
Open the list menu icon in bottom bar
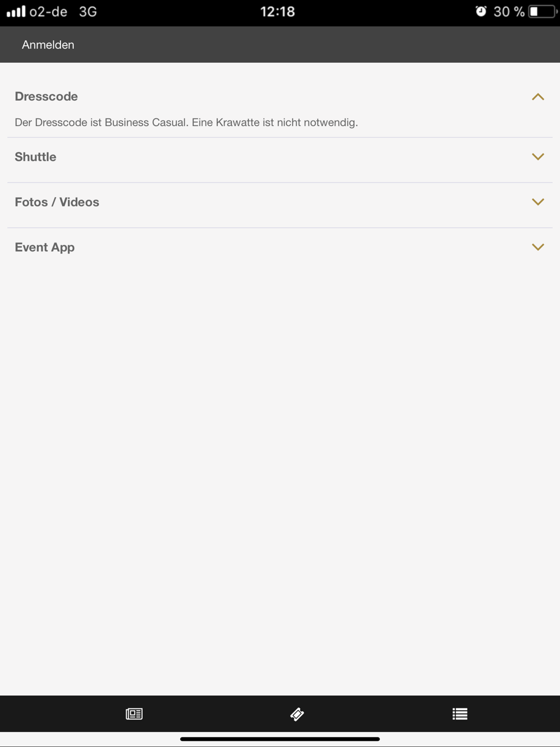tap(460, 714)
